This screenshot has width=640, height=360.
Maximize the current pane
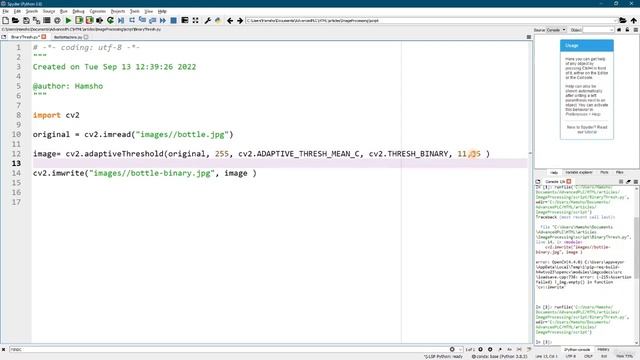(185, 20)
